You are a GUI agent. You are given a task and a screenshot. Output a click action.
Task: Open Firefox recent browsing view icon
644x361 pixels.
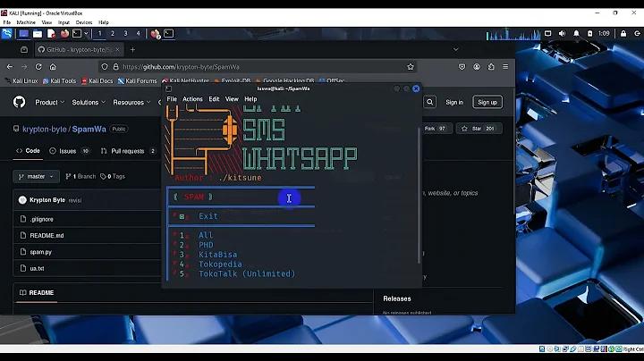(x=24, y=50)
